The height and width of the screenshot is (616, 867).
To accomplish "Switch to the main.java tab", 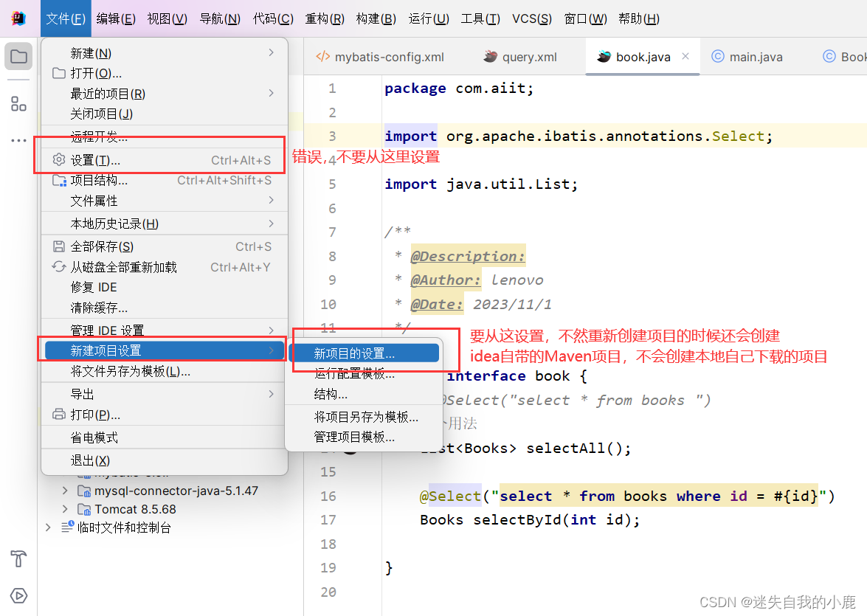I will (x=747, y=56).
